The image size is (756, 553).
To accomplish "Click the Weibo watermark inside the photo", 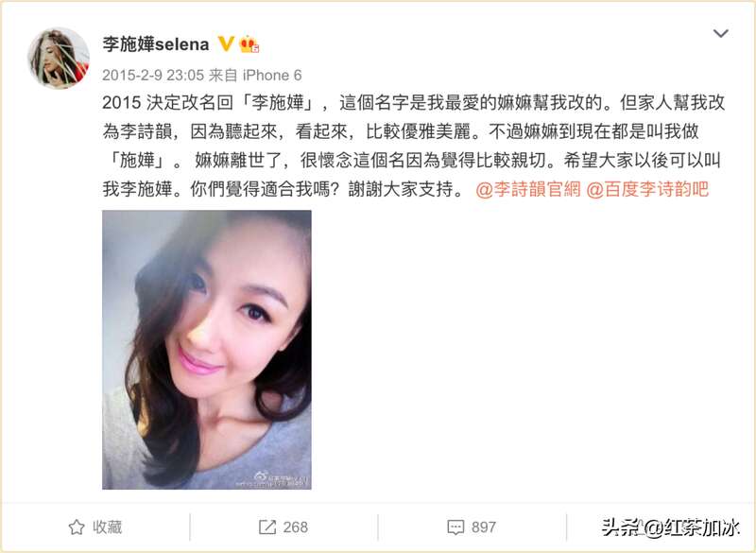I will click(x=272, y=478).
